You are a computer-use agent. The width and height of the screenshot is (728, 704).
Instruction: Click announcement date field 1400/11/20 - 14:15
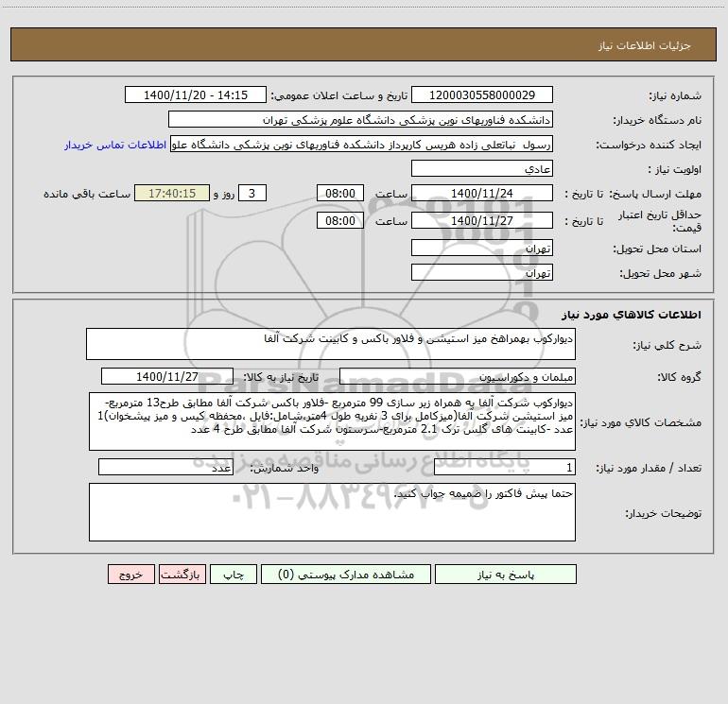click(196, 95)
